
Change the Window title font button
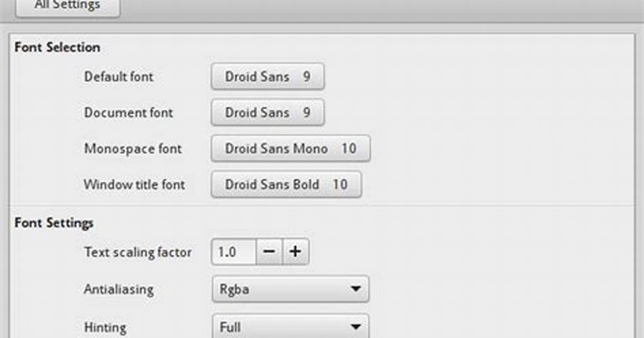click(x=286, y=185)
